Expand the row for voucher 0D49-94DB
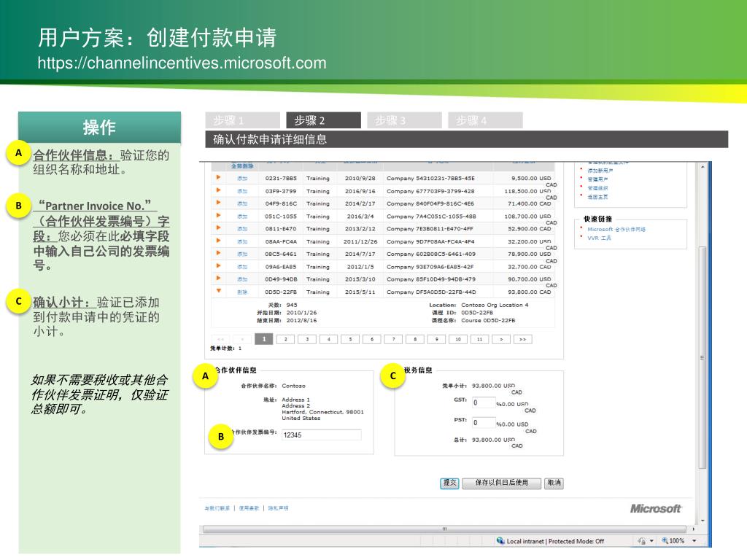Viewport: 747px width, 560px height. pos(218,278)
